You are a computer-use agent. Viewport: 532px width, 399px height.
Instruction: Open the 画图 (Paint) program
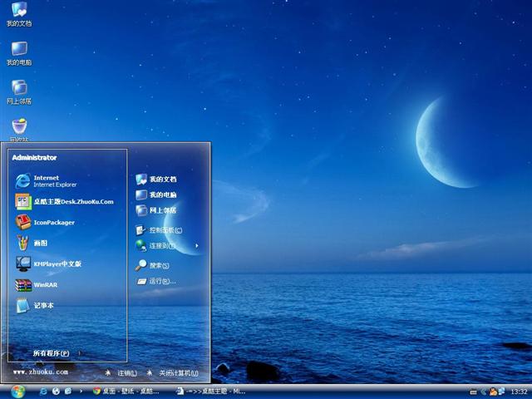click(x=40, y=243)
